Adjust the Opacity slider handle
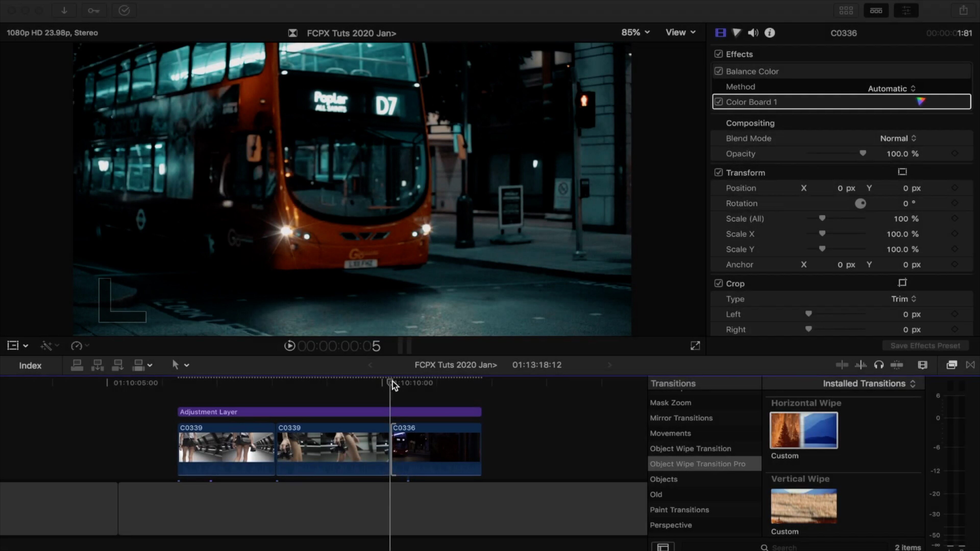The width and height of the screenshot is (980, 551). pyautogui.click(x=862, y=153)
